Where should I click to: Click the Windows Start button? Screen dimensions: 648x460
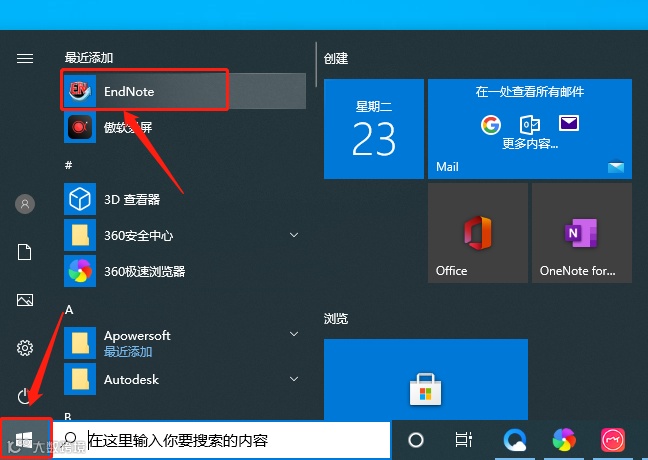26,440
